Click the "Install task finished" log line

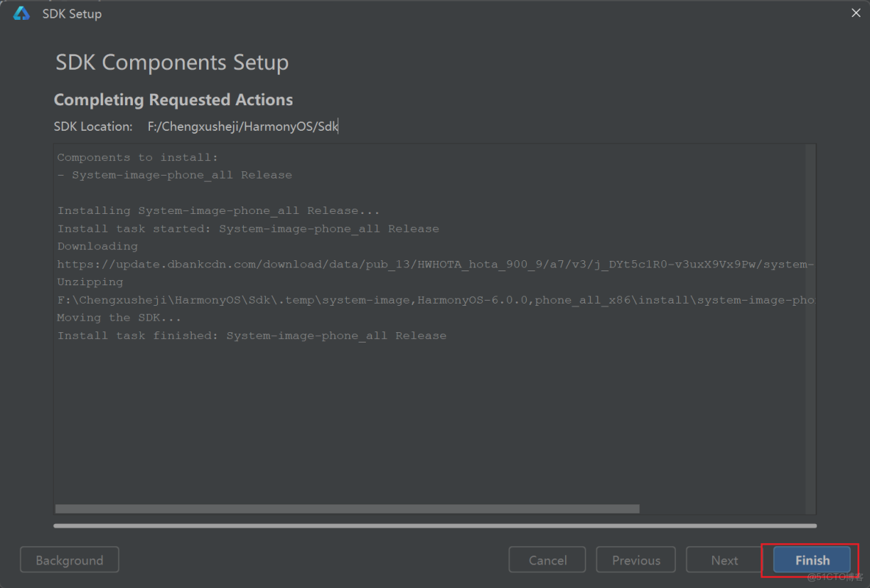coord(251,336)
